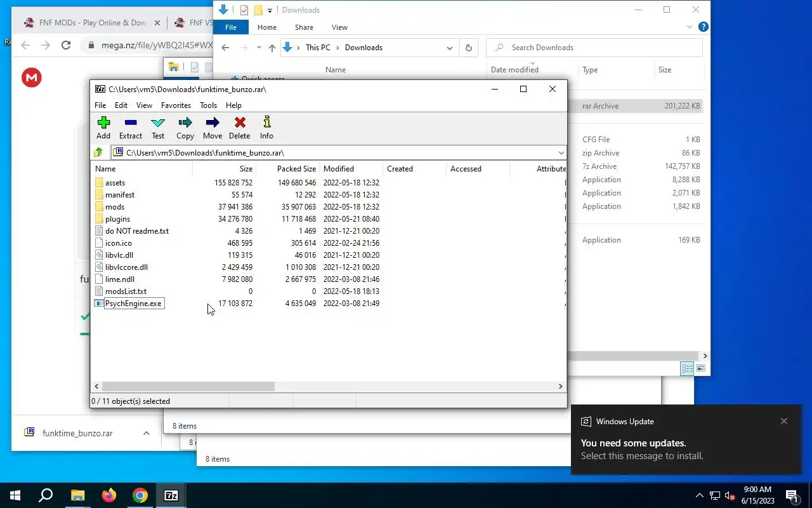Switch to the Explorer View ribbon tab

(339, 27)
